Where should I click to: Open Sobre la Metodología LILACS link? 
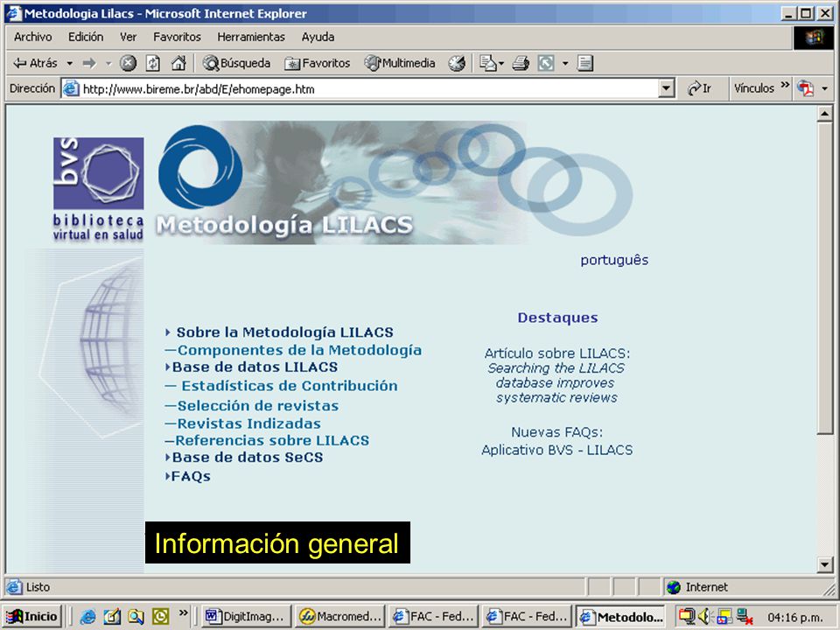pos(285,332)
